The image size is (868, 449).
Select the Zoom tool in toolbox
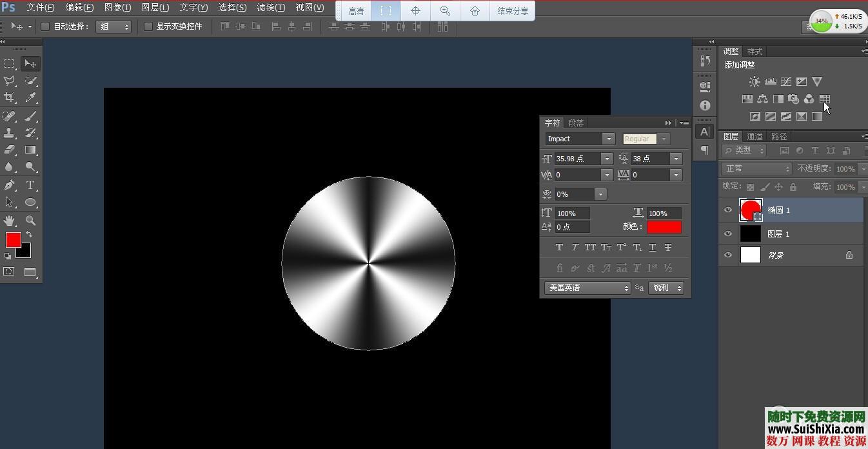pos(30,221)
